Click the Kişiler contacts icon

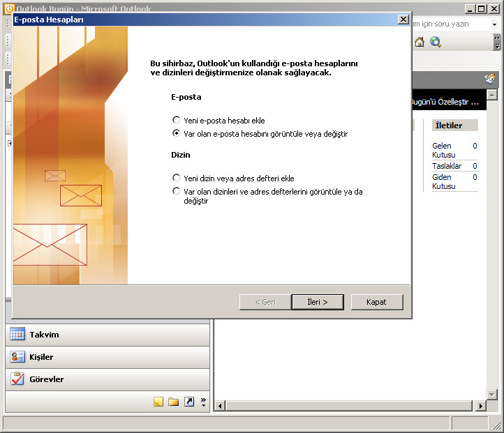coord(17,356)
